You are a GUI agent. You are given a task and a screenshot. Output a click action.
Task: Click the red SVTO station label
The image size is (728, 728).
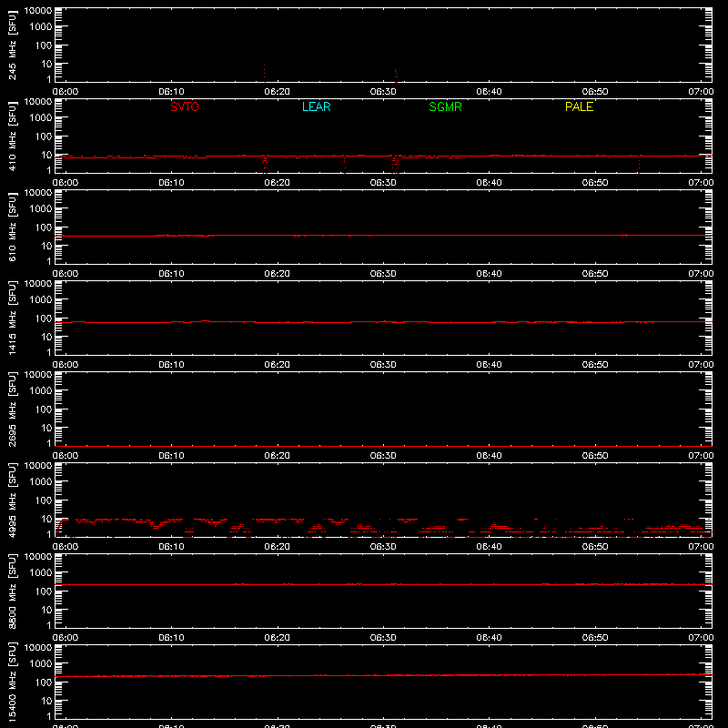click(185, 106)
